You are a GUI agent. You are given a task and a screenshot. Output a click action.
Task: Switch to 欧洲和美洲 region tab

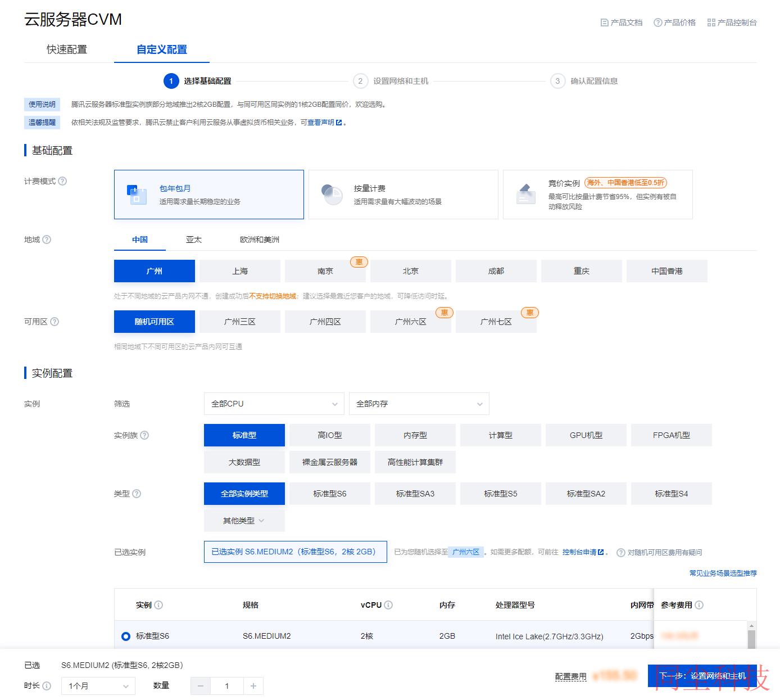[260, 240]
